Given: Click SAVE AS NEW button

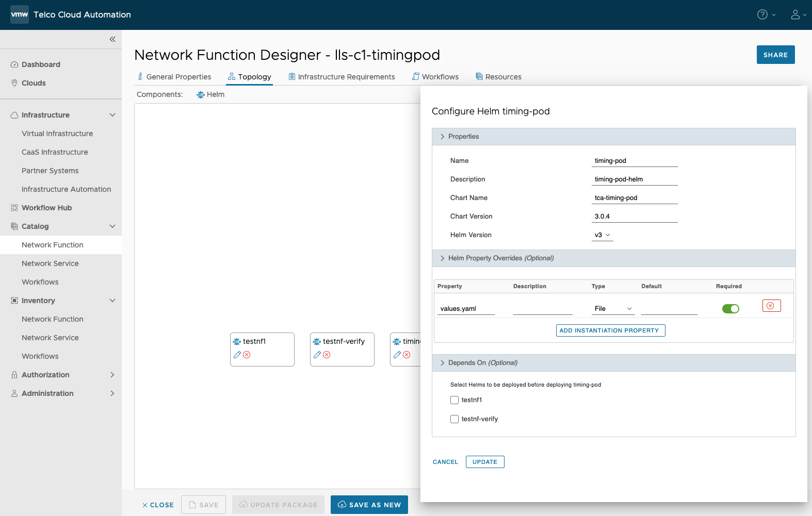Looking at the screenshot, I should (x=369, y=505).
